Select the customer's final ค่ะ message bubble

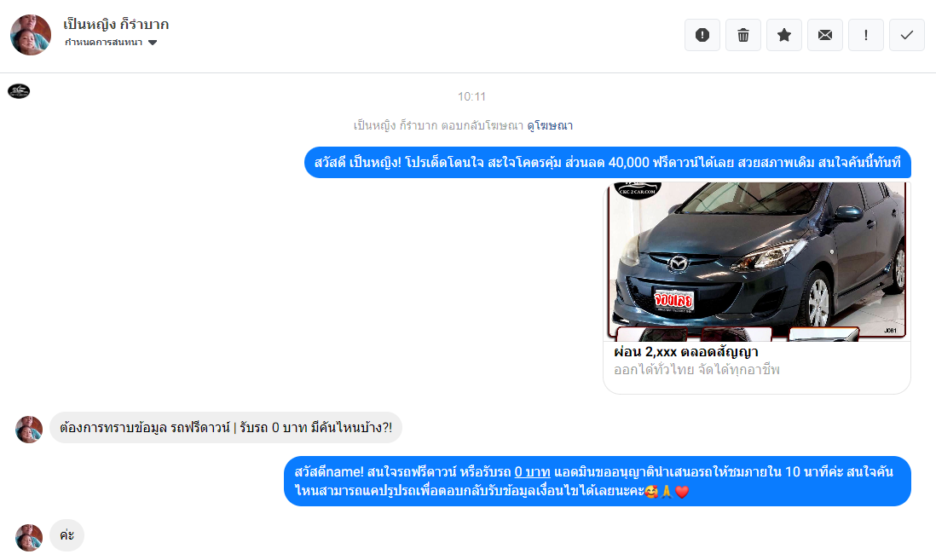(66, 535)
